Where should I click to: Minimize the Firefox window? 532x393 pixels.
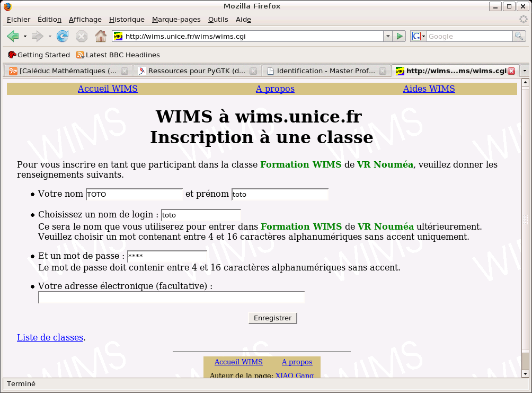click(495, 6)
